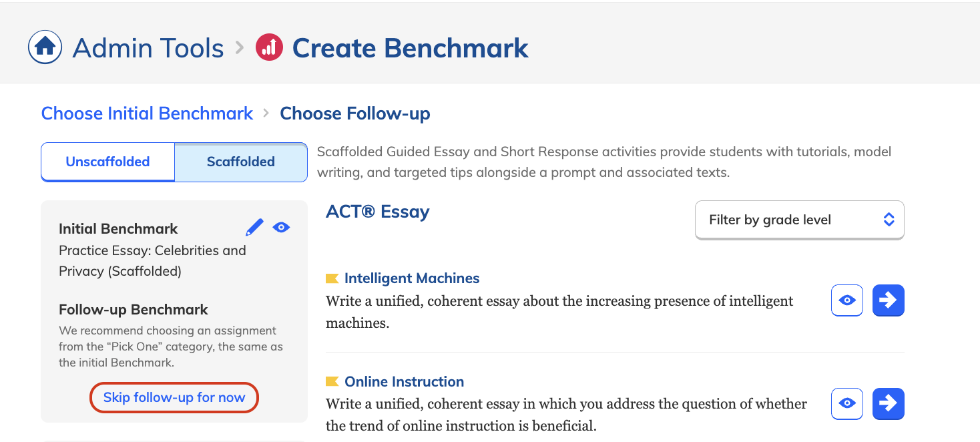Select Intelligent Machines using the arrow button

(x=889, y=300)
